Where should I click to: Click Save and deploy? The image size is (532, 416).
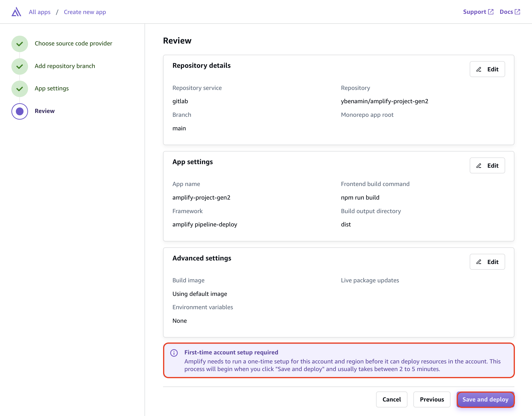click(485, 399)
